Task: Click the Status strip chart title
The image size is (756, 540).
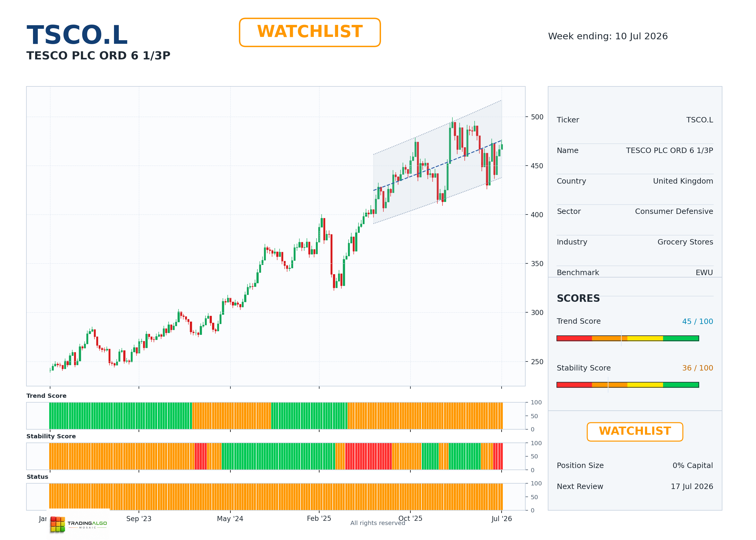Action: point(37,477)
